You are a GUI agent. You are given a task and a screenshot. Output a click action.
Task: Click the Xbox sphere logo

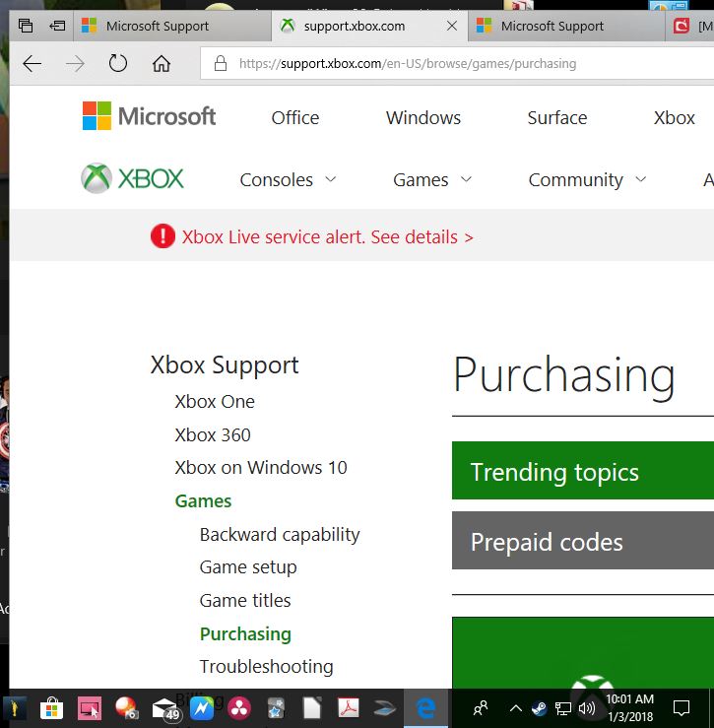97,178
